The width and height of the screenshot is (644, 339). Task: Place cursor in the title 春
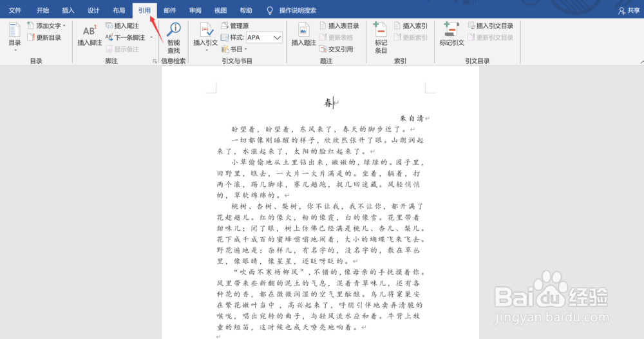tap(328, 102)
